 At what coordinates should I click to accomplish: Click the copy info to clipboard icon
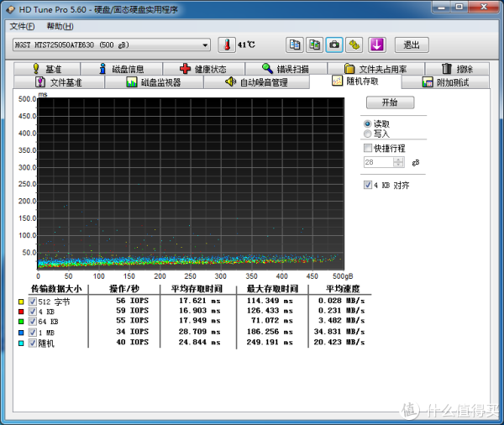pyautogui.click(x=295, y=45)
